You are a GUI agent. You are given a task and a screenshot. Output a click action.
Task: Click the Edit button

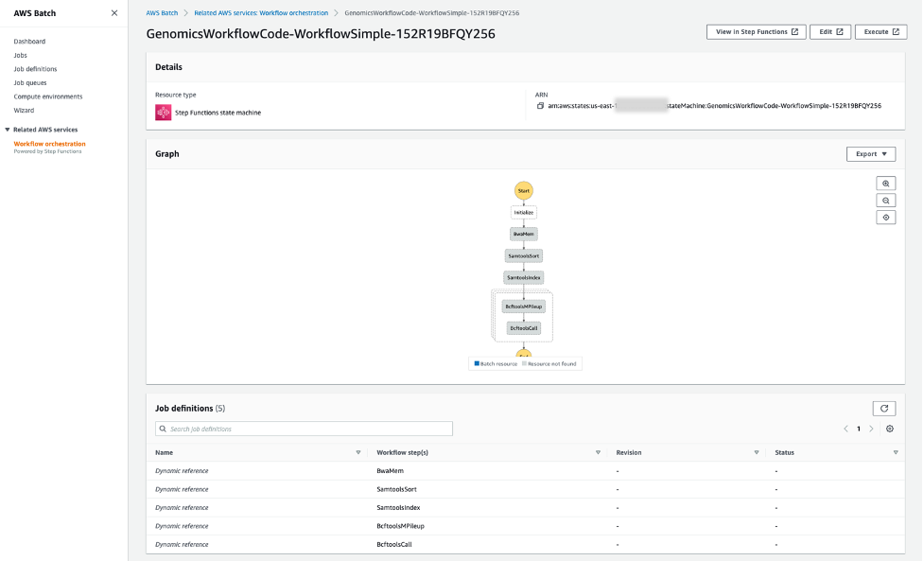pyautogui.click(x=830, y=32)
